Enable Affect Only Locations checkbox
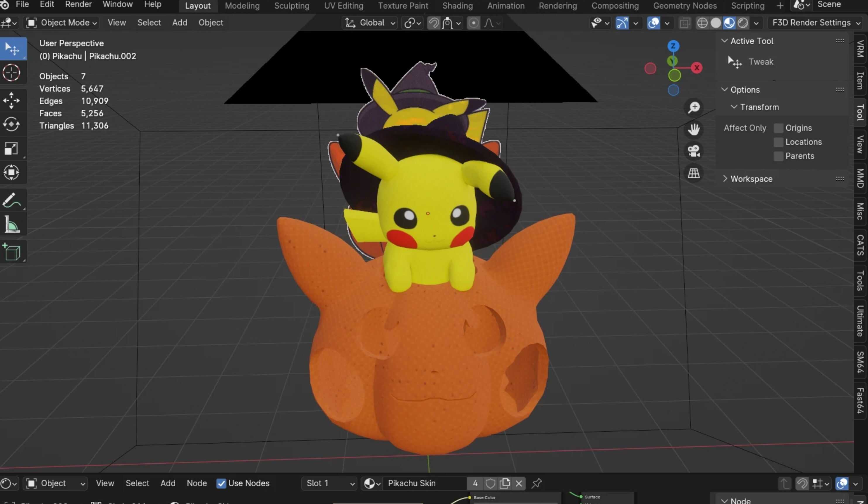 [x=778, y=142]
